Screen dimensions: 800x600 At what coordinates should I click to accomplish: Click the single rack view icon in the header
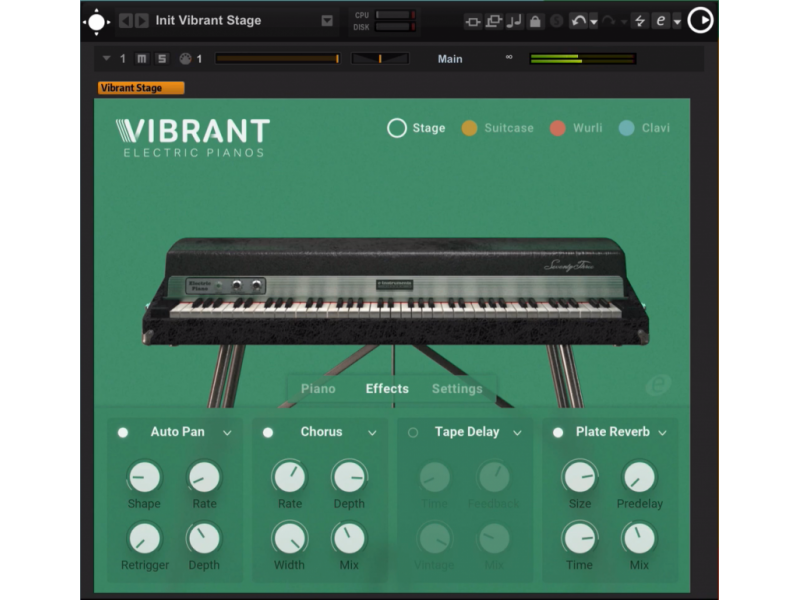click(473, 21)
